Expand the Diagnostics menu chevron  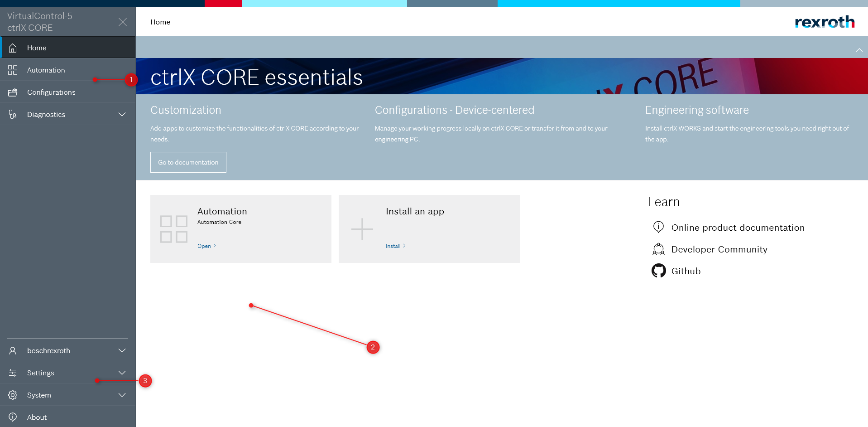tap(122, 115)
